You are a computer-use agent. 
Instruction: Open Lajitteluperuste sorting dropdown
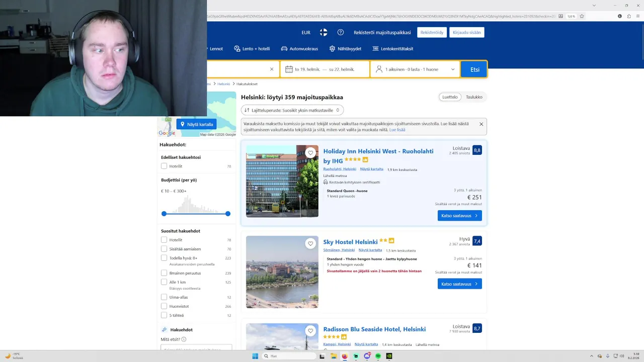292,110
